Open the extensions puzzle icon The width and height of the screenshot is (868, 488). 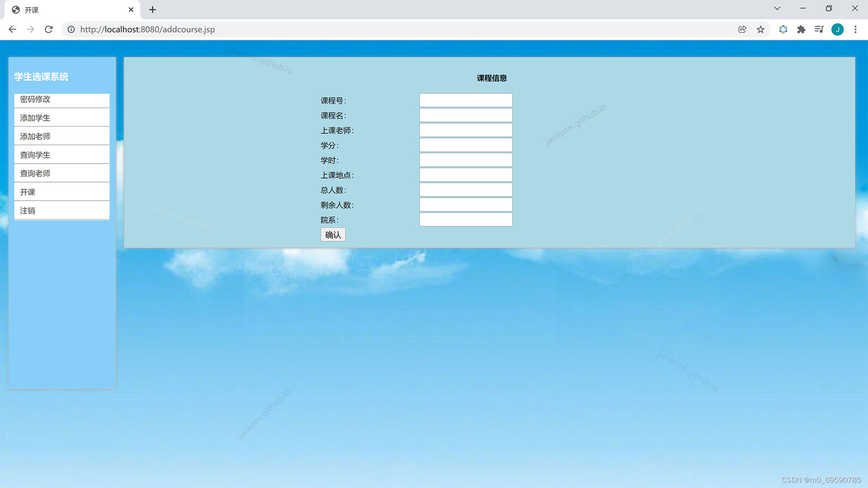801,29
